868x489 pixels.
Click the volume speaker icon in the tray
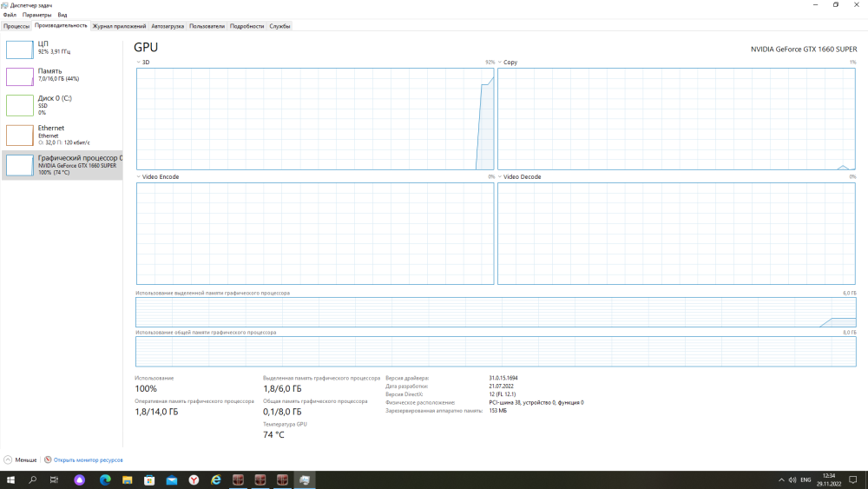(x=791, y=479)
